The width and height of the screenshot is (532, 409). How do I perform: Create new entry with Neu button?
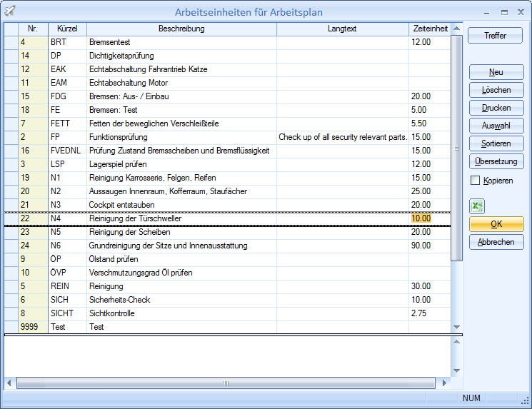(496, 72)
